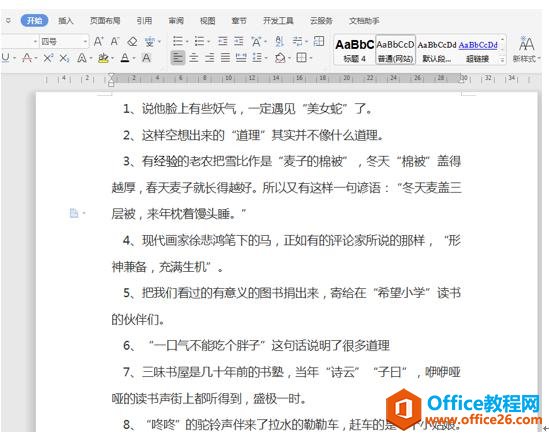Click the line spacing icon

pos(257,57)
